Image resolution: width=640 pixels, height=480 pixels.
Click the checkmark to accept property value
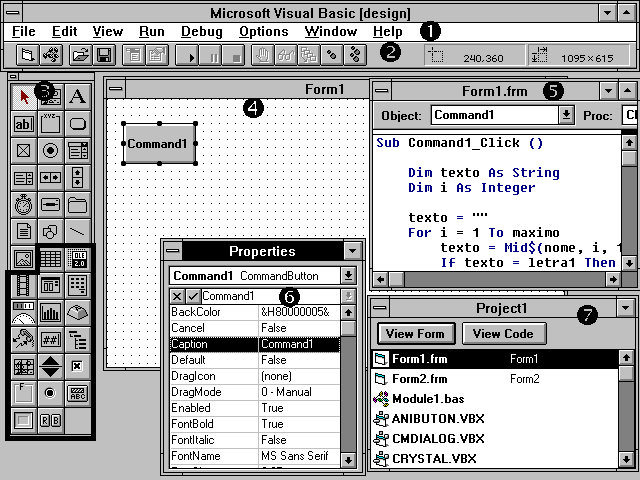point(192,296)
